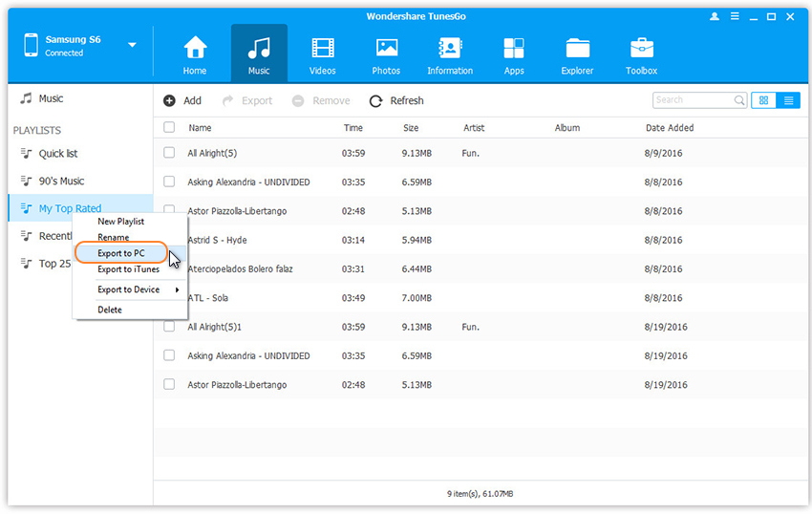Sort by the Date Added column header

[670, 127]
